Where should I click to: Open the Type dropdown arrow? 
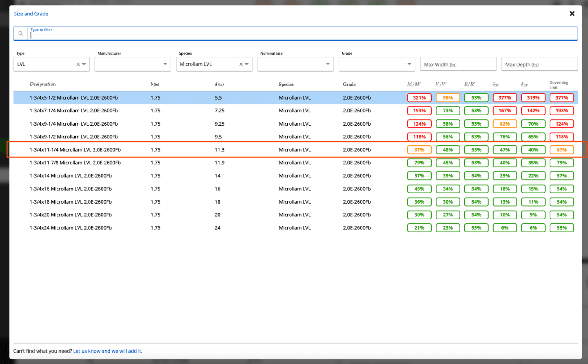tap(84, 64)
